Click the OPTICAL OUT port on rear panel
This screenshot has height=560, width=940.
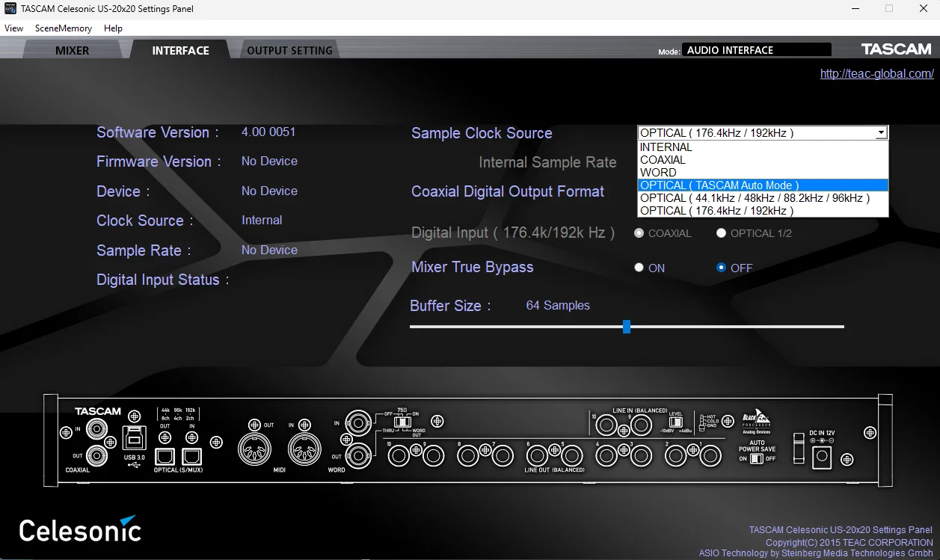tap(165, 455)
